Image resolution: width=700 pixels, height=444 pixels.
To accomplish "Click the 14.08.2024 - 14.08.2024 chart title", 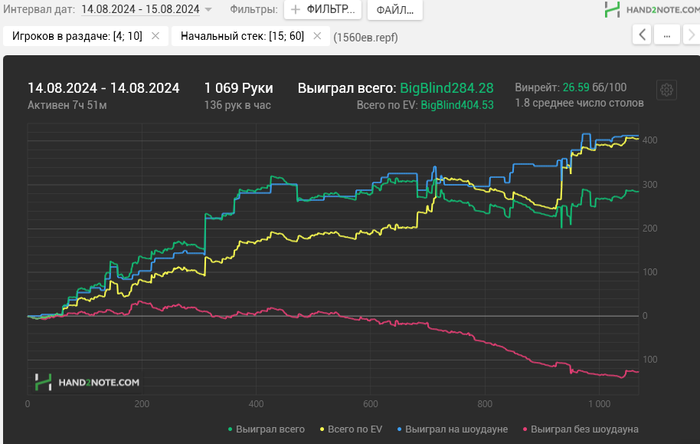I will [104, 88].
